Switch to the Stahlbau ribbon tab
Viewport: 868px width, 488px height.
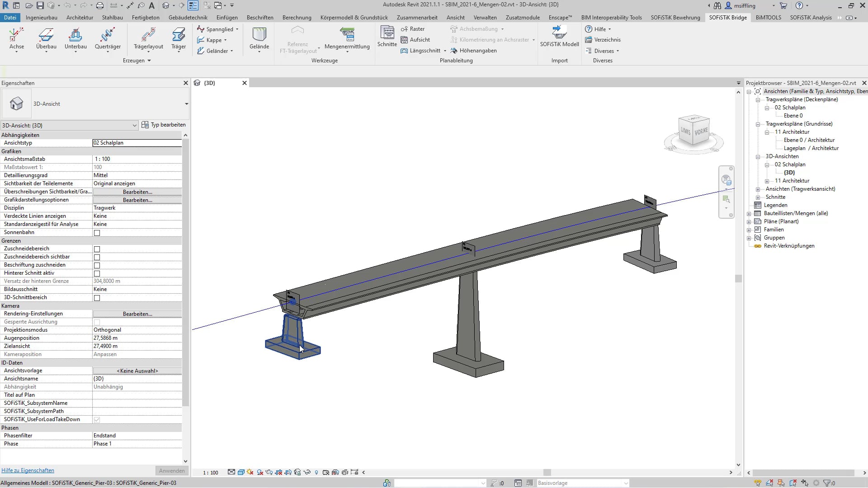113,18
